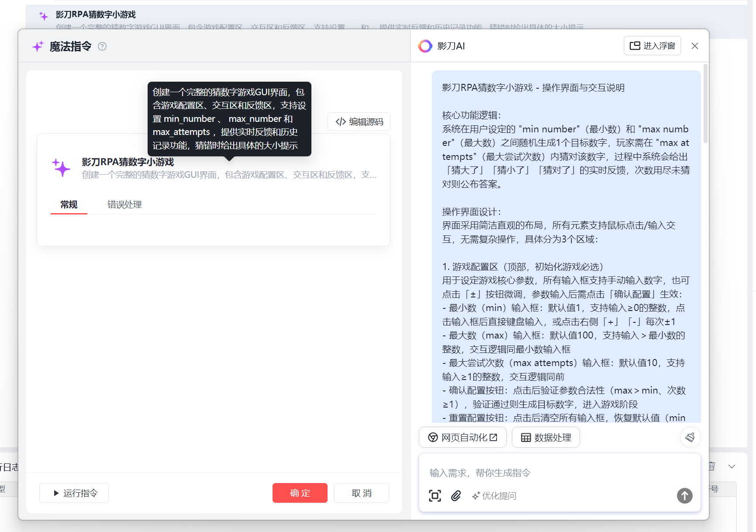The width and height of the screenshot is (756, 532).
Task: Click the trash icon in the log panel
Action: [712, 466]
